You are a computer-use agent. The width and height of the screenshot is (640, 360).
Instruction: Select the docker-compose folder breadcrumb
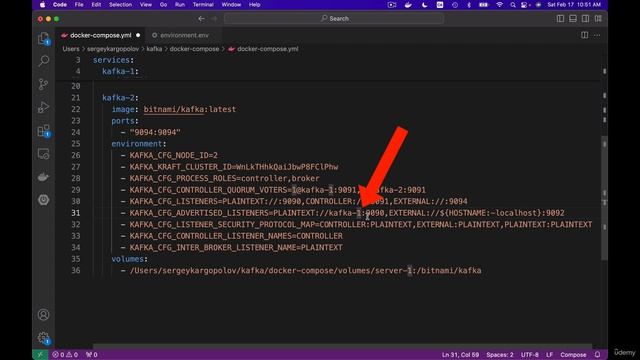coord(194,49)
